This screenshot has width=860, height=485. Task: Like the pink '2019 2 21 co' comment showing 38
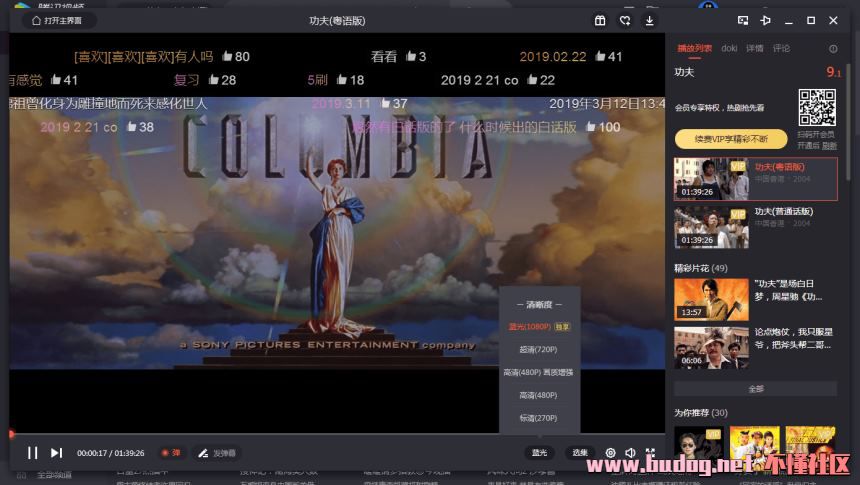(x=132, y=127)
